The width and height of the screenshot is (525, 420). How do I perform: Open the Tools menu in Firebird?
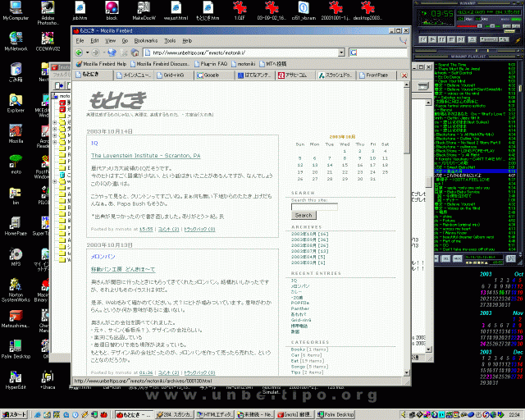pos(170,39)
